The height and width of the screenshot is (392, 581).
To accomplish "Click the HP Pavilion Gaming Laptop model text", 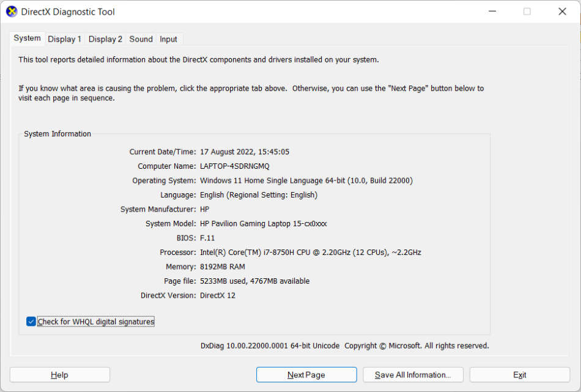I will pos(263,224).
